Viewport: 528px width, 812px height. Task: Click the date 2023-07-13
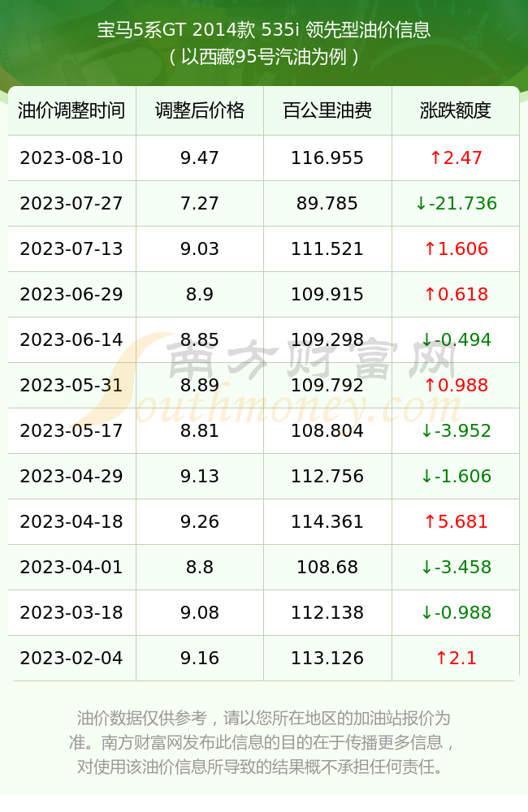[x=71, y=249]
